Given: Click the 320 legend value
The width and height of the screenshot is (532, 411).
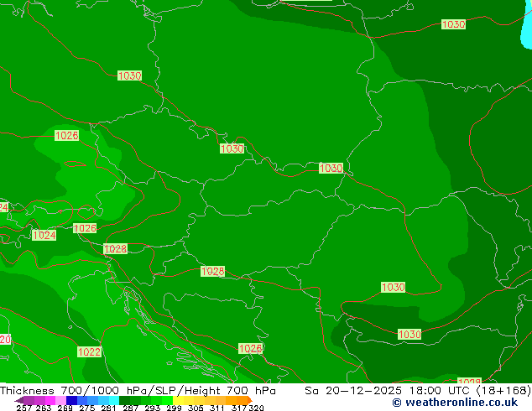Looking at the screenshot, I should (256, 408).
